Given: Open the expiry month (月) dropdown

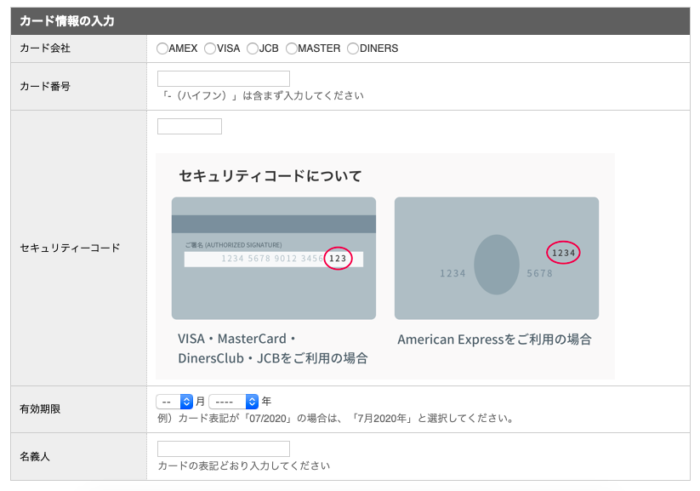Looking at the screenshot, I should click(x=175, y=402).
